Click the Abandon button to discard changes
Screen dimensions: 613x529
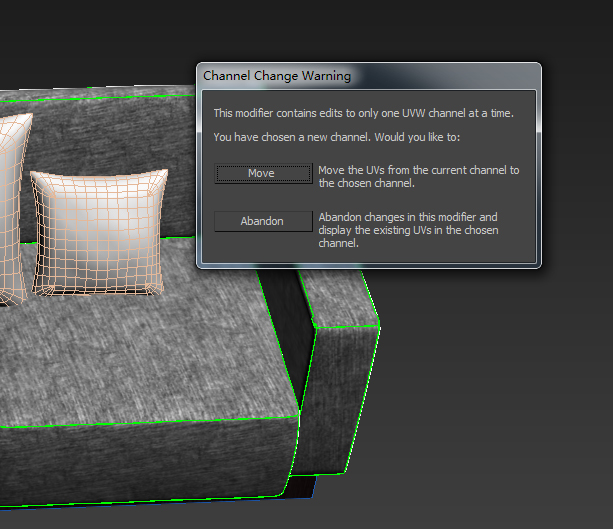263,221
